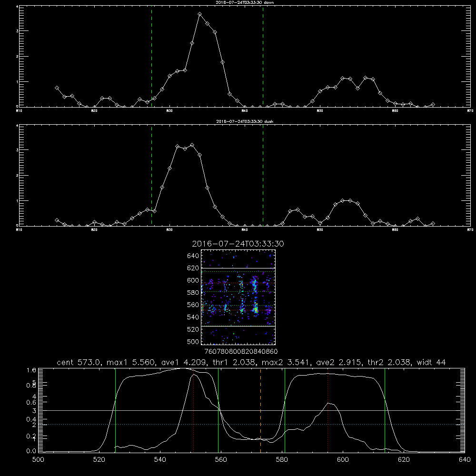The image size is (476, 476).
Task: Click x-axis label 600 on bottom plot
Action: tap(343, 460)
